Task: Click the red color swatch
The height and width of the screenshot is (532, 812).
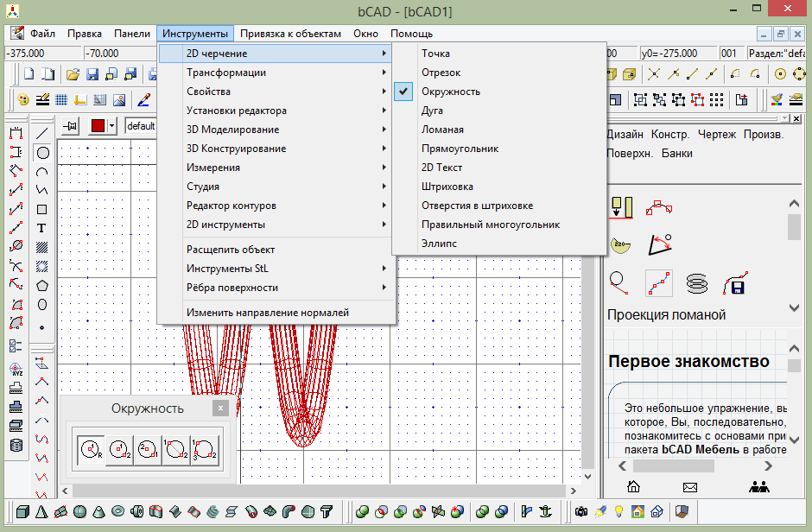Action: 98,126
